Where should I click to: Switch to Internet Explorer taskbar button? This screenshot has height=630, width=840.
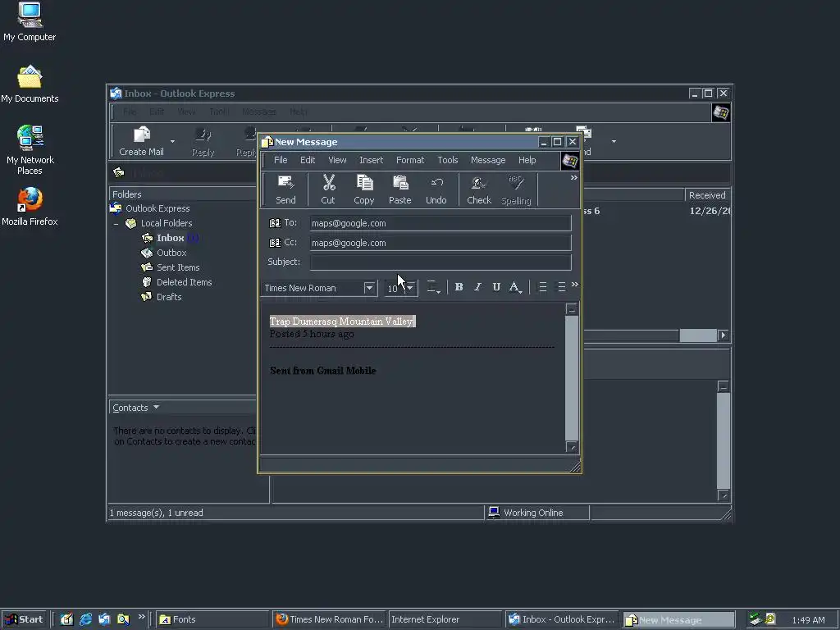tap(445, 619)
